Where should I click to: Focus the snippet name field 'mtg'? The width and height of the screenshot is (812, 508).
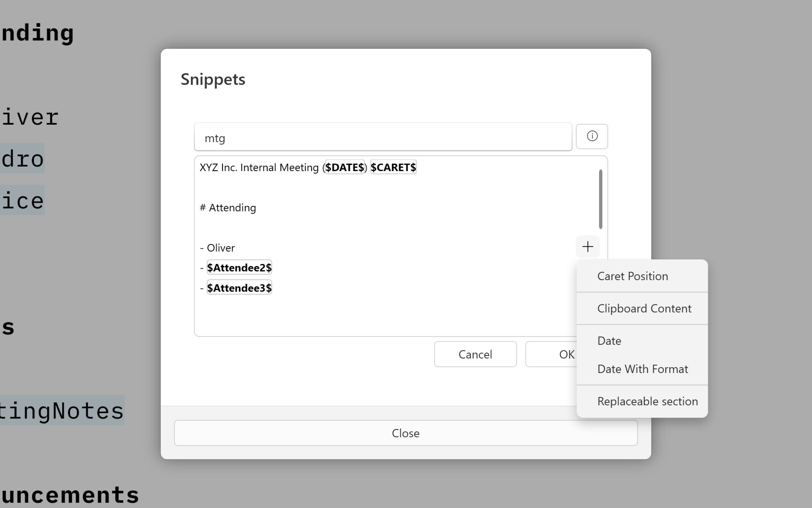tap(383, 138)
